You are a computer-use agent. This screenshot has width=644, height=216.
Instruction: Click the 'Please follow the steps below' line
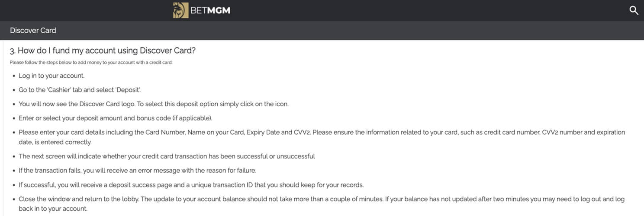coord(91,63)
